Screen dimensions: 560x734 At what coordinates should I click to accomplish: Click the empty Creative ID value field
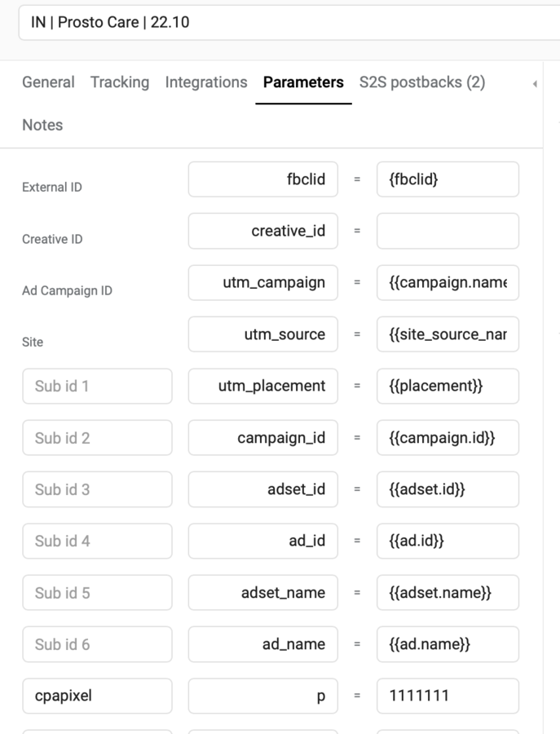(448, 231)
